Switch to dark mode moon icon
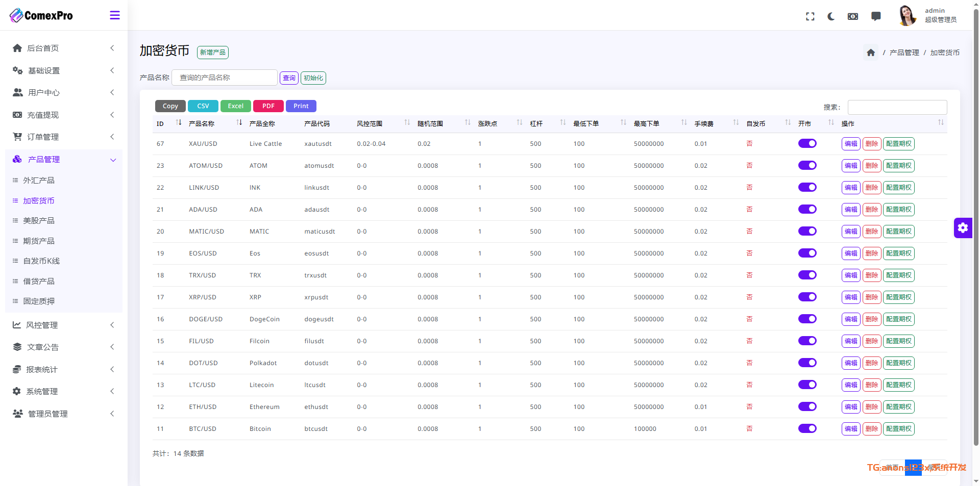980x486 pixels. tap(831, 16)
